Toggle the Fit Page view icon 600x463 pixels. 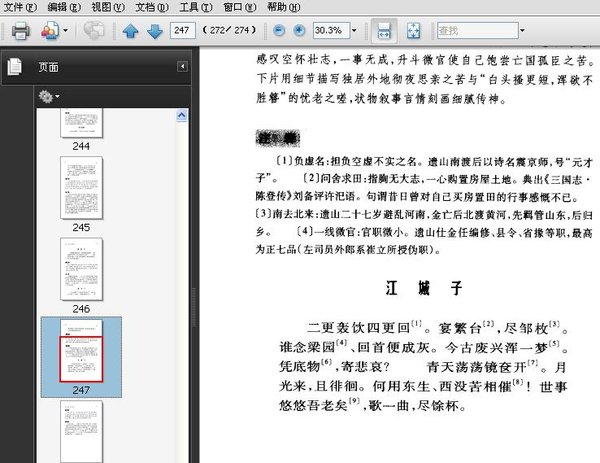[x=414, y=31]
